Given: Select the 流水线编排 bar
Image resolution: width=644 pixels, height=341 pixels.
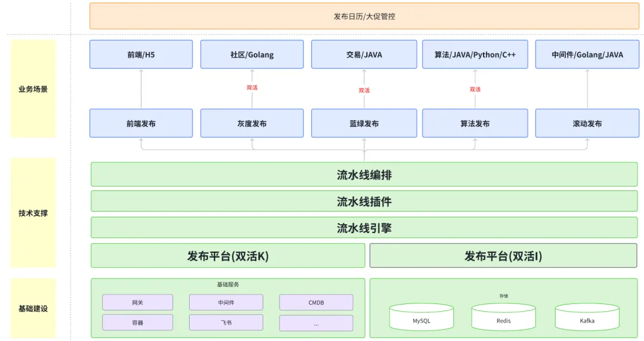Looking at the screenshot, I should (x=364, y=175).
